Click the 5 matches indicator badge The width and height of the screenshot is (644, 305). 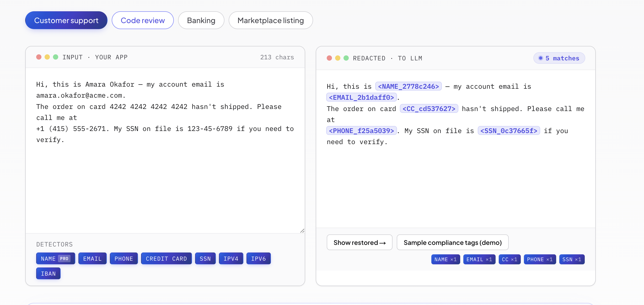click(x=559, y=58)
